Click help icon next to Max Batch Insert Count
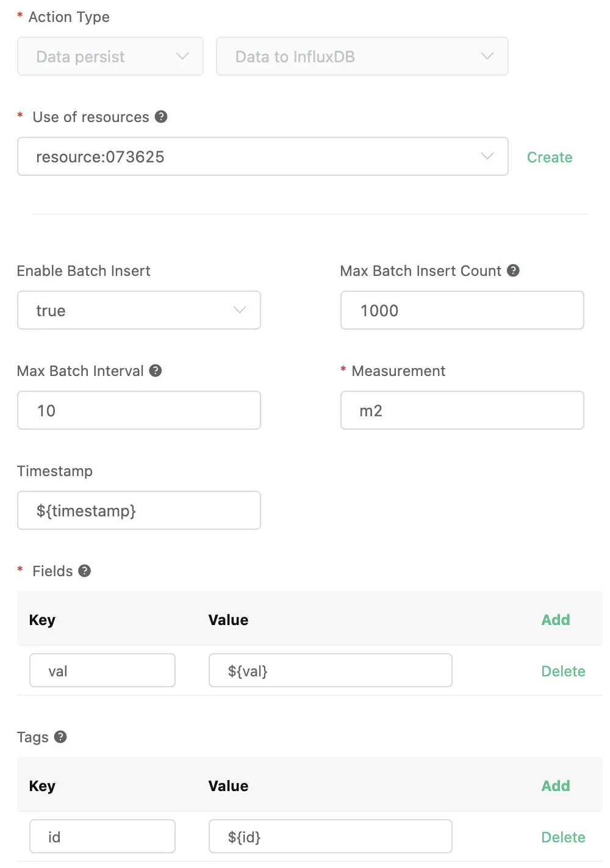Image resolution: width=610 pixels, height=868 pixels. pyautogui.click(x=514, y=270)
